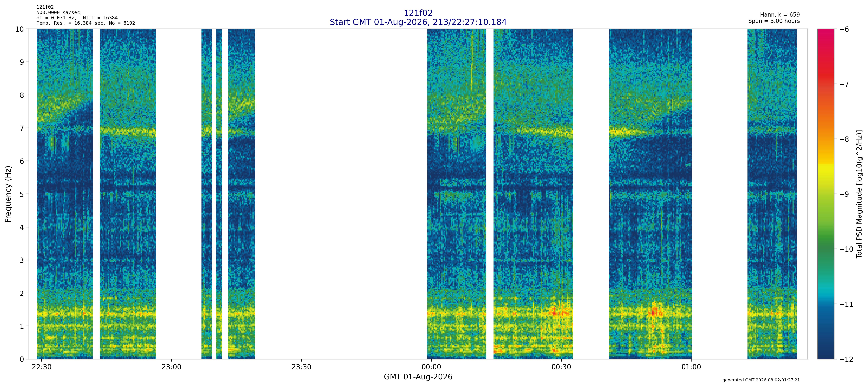The width and height of the screenshot is (868, 387).
Task: Select the colorbar tick label "−11"
Action: (x=846, y=304)
